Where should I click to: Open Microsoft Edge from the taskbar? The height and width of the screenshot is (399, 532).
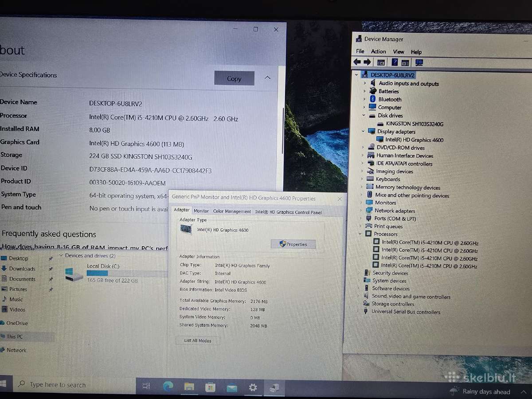pyautogui.click(x=168, y=387)
